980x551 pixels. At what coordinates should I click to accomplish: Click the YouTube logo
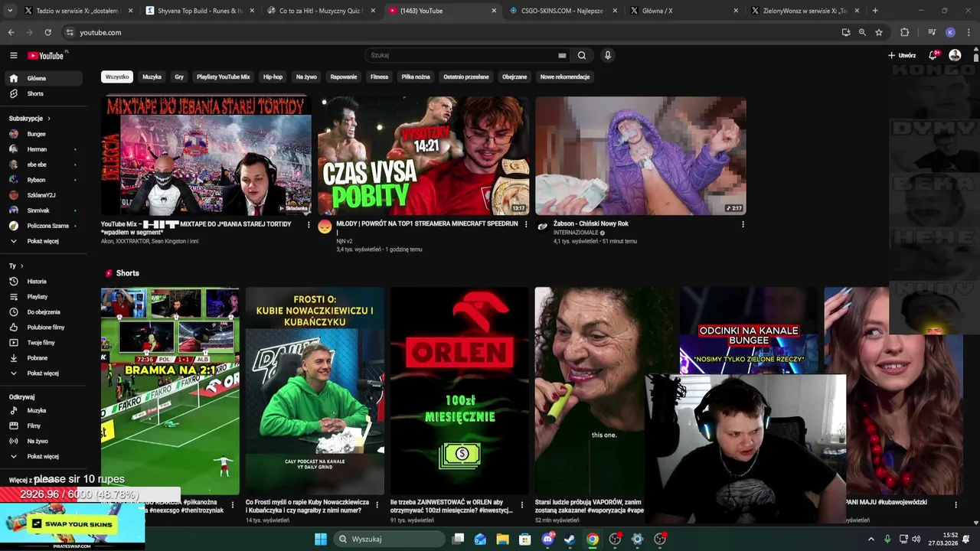tap(46, 55)
